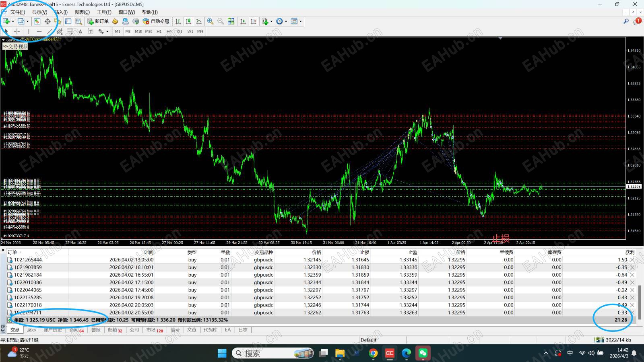This screenshot has height=362, width=644.
Task: Close the terminal panel with its X
Action: click(3, 251)
